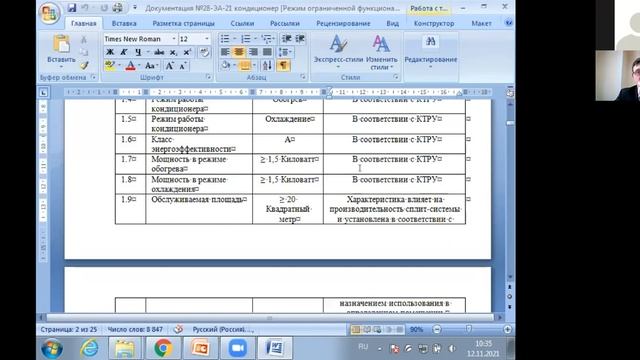Toggle show paragraph marks ¶
This screenshot has width=640, height=360.
[283, 65]
